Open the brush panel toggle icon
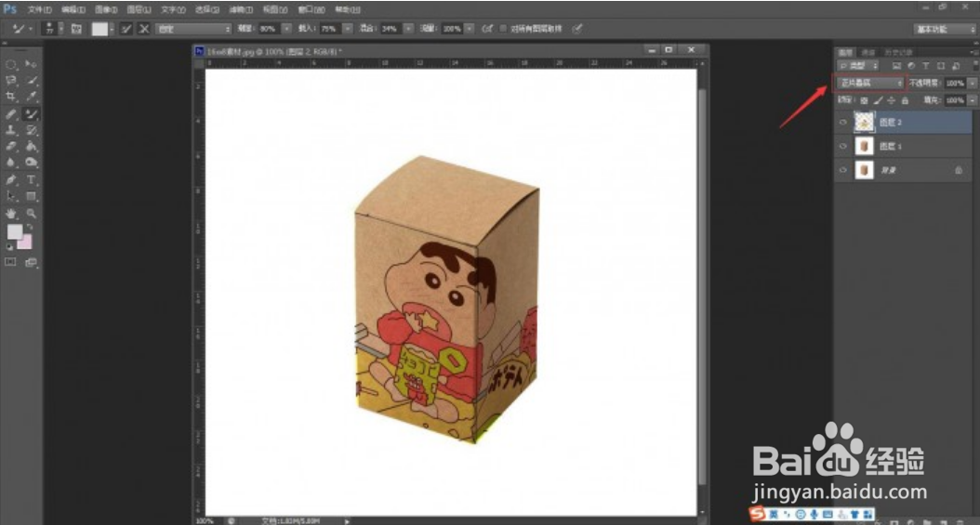This screenshot has width=980, height=525. (x=76, y=29)
